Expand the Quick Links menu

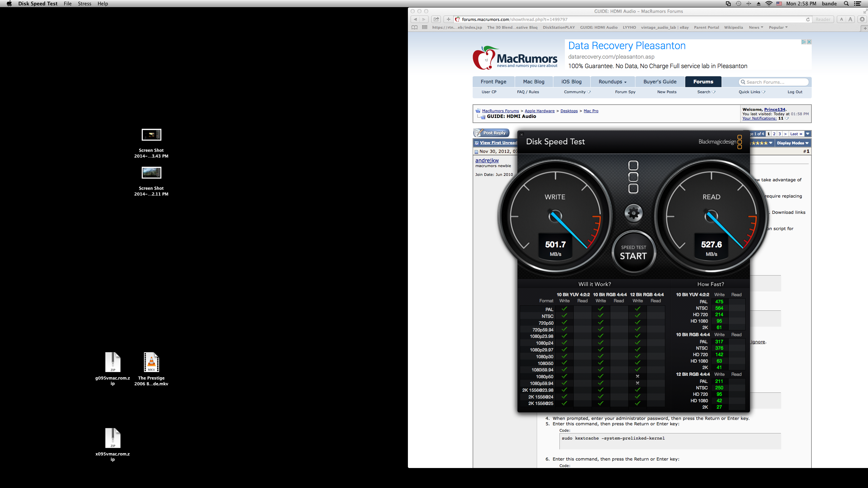tap(752, 92)
